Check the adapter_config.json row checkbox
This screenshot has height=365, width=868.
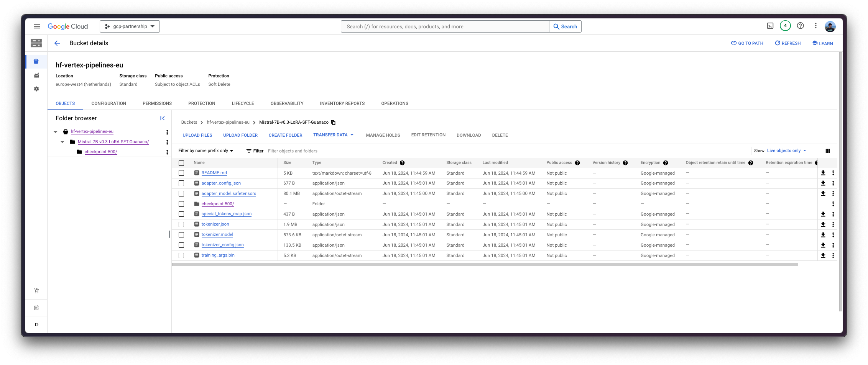pos(181,183)
